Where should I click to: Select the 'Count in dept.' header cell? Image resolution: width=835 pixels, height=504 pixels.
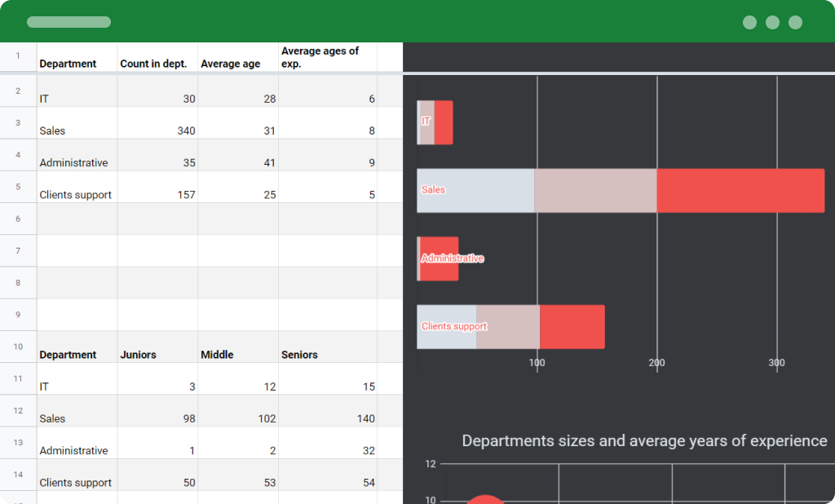[x=157, y=57]
